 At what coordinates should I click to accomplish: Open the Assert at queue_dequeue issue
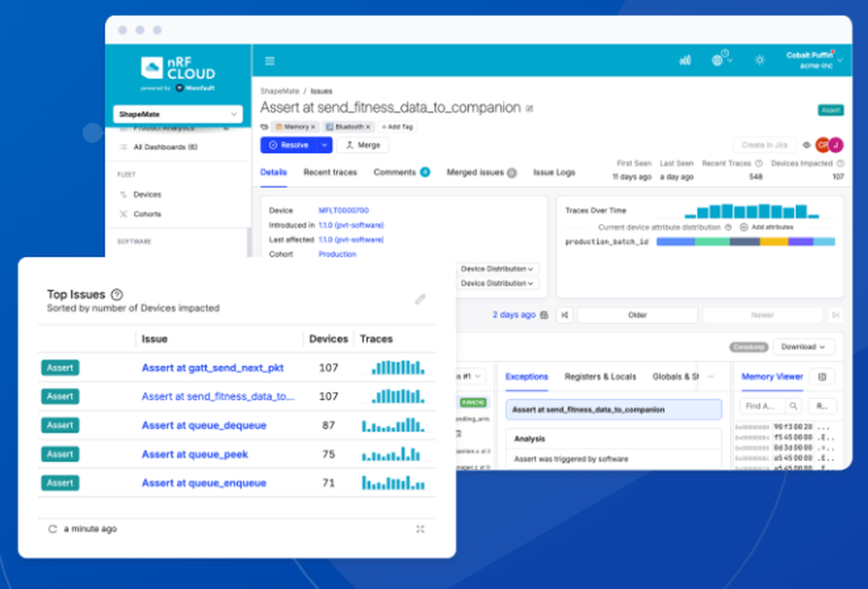204,425
